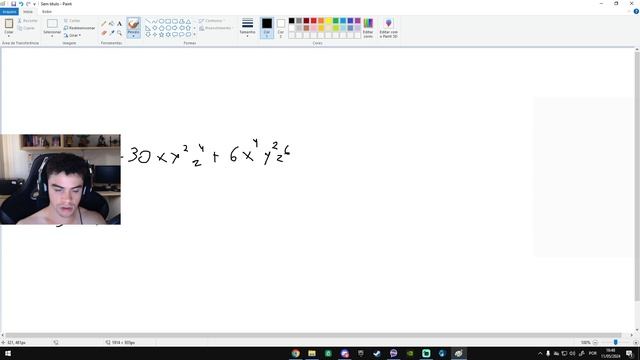Screen dimensions: 640x360
Task: Open the Paint help question mark
Action: (x=636, y=11)
